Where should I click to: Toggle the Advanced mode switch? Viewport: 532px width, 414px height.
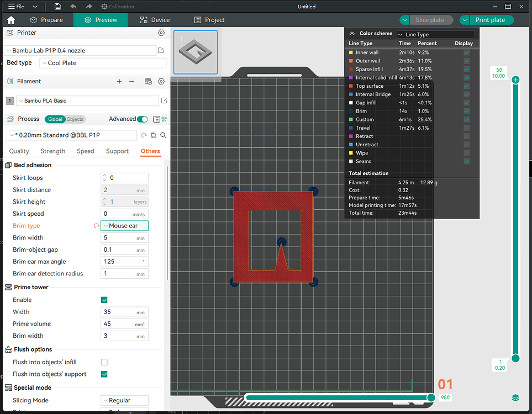(x=143, y=119)
